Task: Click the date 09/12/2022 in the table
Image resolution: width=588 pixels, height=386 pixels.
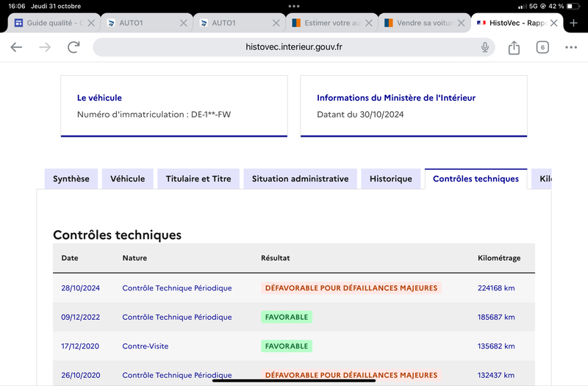Action: [x=81, y=318]
